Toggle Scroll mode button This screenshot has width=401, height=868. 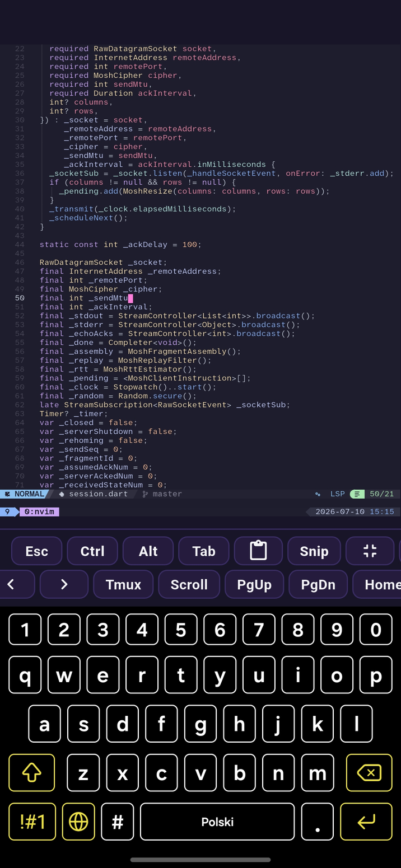(189, 584)
